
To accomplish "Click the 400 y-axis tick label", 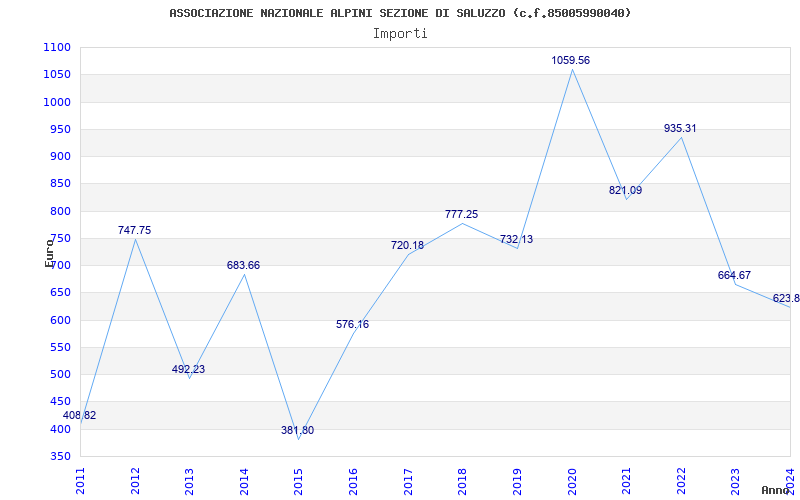I will click(61, 429).
